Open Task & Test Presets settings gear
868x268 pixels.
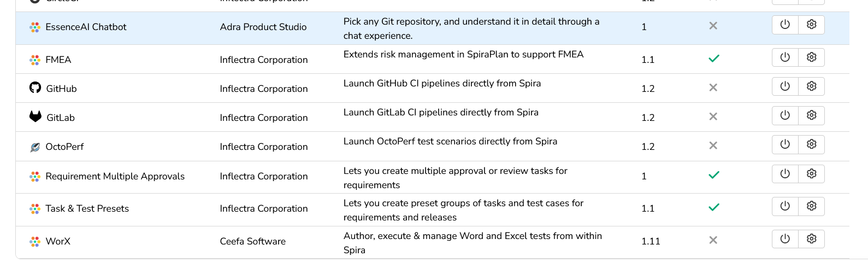(811, 206)
